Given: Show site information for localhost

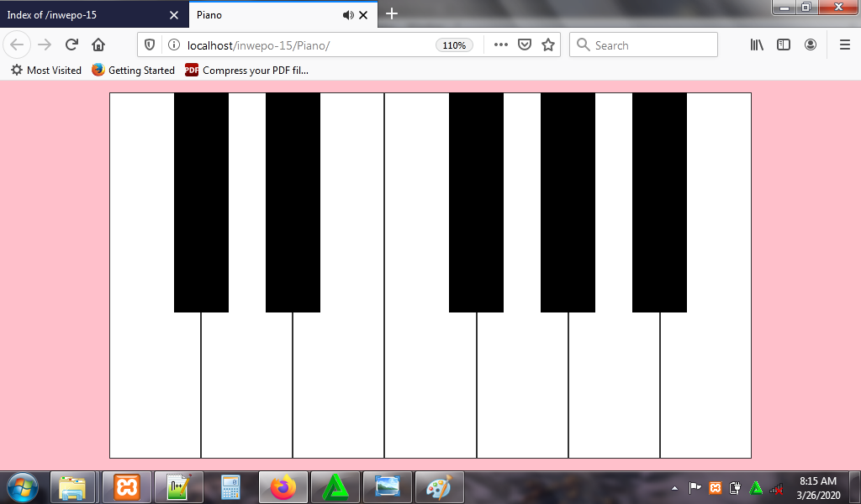Looking at the screenshot, I should pos(174,45).
